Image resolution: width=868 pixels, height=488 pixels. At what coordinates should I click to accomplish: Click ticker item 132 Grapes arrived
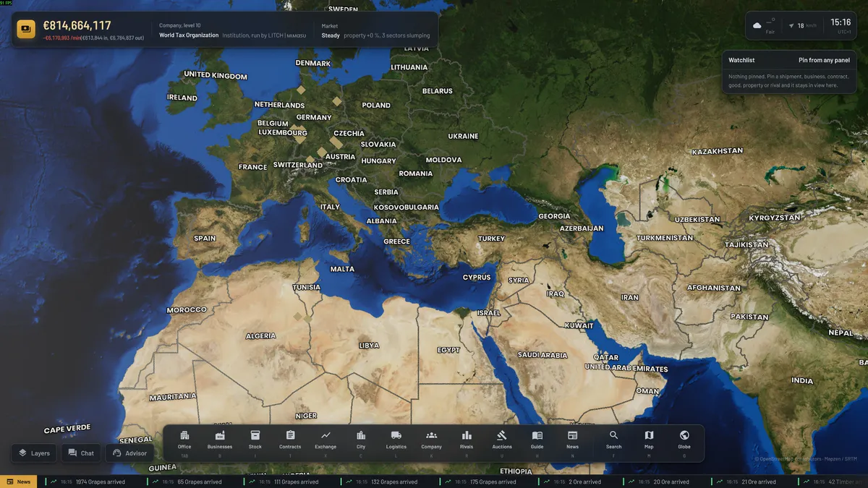pyautogui.click(x=393, y=481)
